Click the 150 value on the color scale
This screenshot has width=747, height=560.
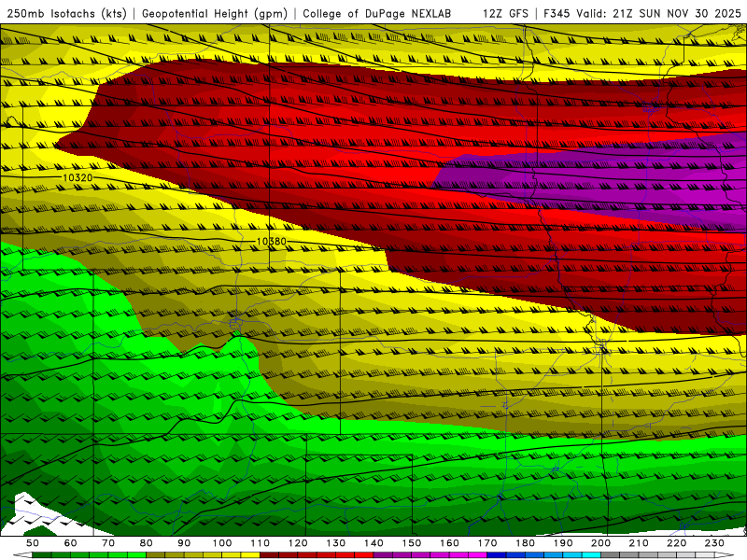[412, 543]
